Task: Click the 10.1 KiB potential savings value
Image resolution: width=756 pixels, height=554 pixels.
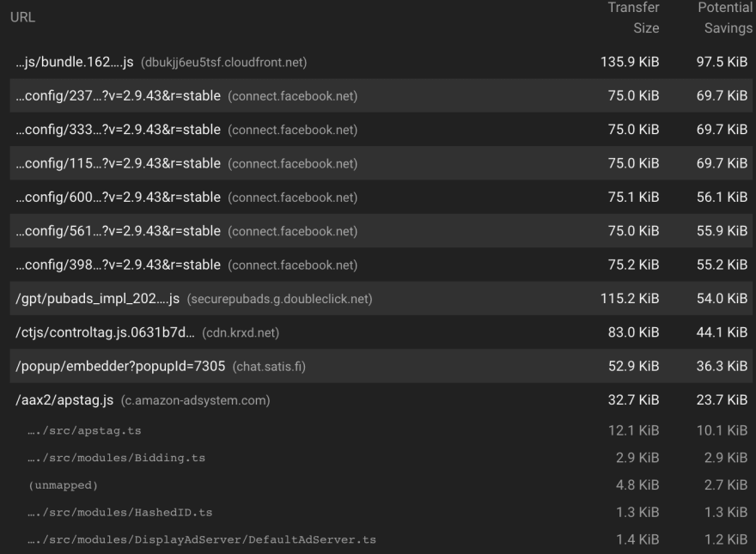Action: coord(722,430)
